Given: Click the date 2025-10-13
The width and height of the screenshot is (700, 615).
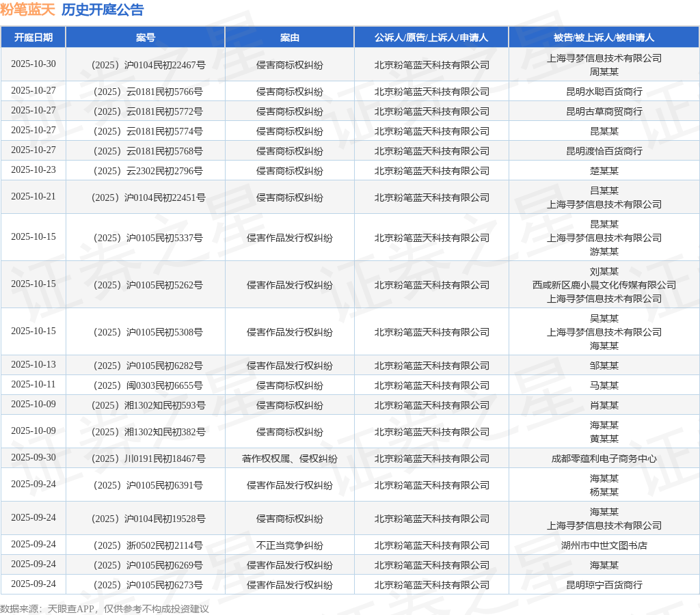Looking at the screenshot, I should [x=33, y=365].
